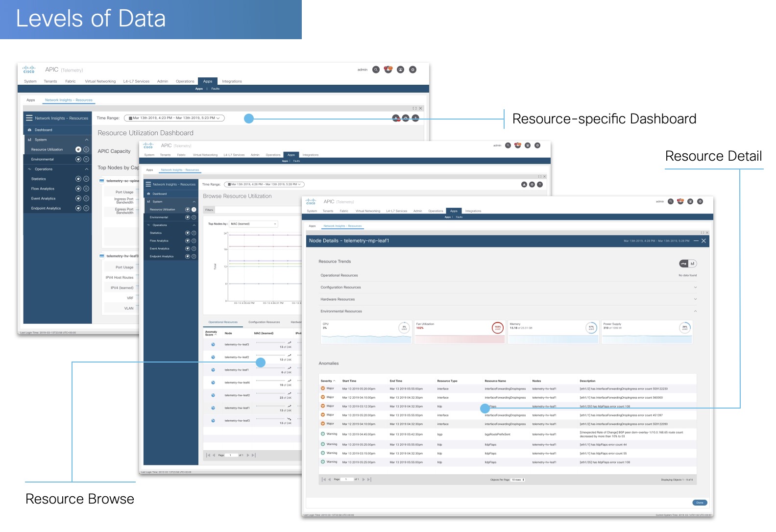Close the Node Details panel with X
The image size is (776, 532).
pyautogui.click(x=703, y=241)
